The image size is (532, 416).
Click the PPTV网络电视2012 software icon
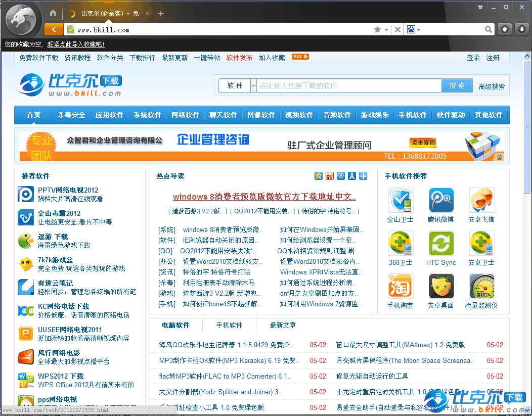tap(26, 194)
